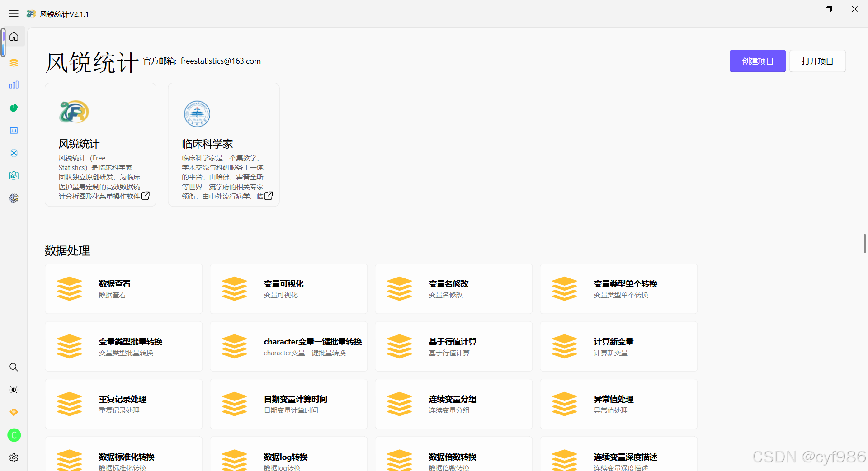The height and width of the screenshot is (471, 868).
Task: Open the 变量可视化 card
Action: tap(288, 289)
